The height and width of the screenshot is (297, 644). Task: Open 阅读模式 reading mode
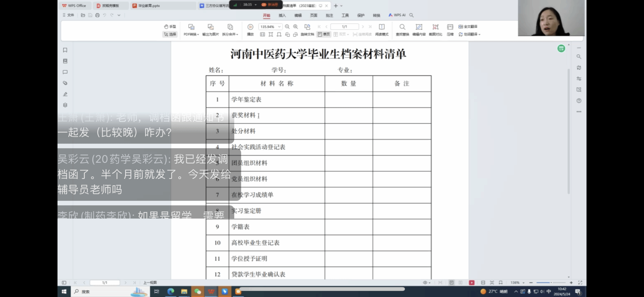pos(381,27)
